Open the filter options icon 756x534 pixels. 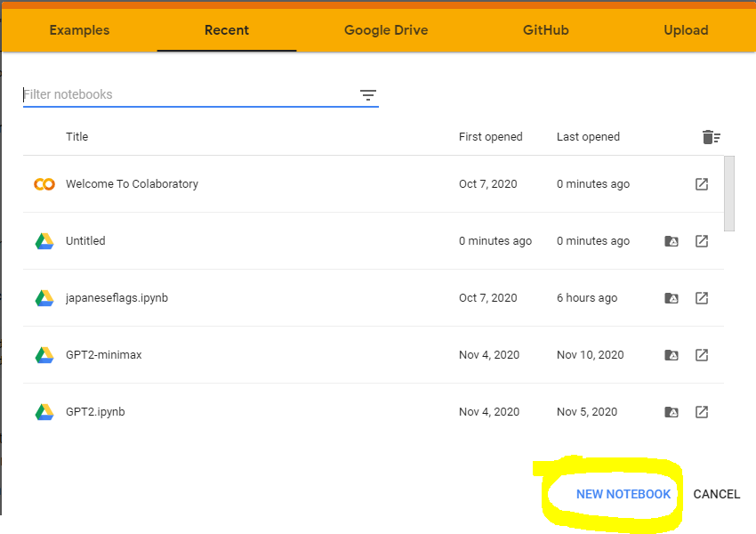point(368,95)
